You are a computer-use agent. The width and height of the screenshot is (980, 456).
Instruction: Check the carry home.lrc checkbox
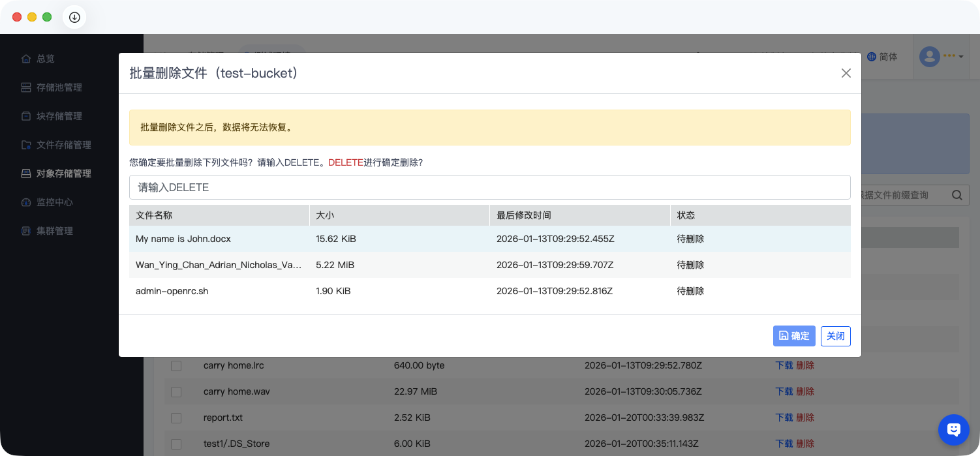pyautogui.click(x=176, y=365)
